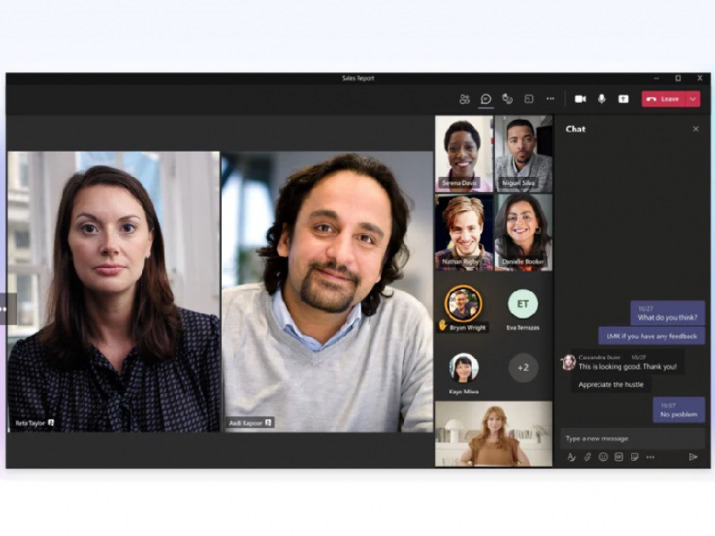Select the self-view video tile at bottom
The height and width of the screenshot is (536, 715).
click(x=493, y=434)
